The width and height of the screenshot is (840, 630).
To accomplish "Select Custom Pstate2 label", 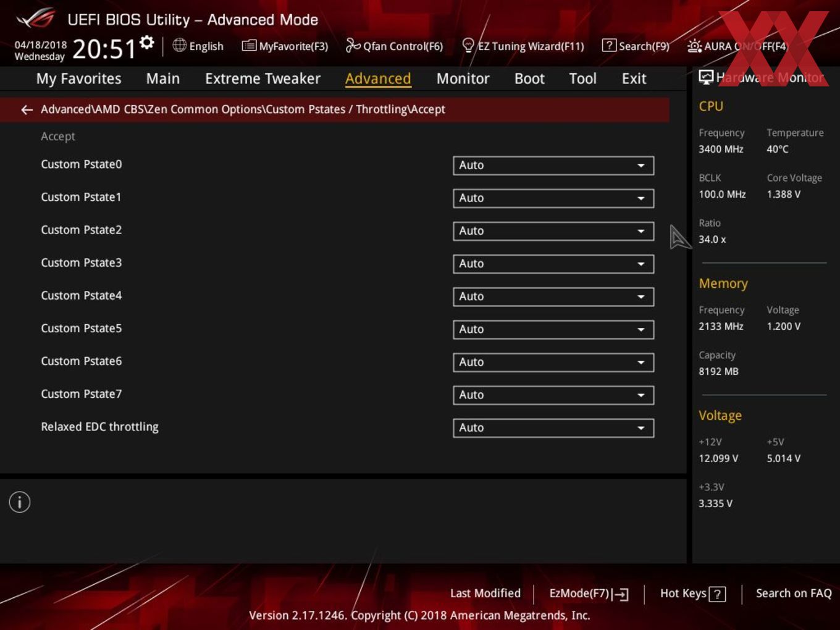I will pos(82,230).
